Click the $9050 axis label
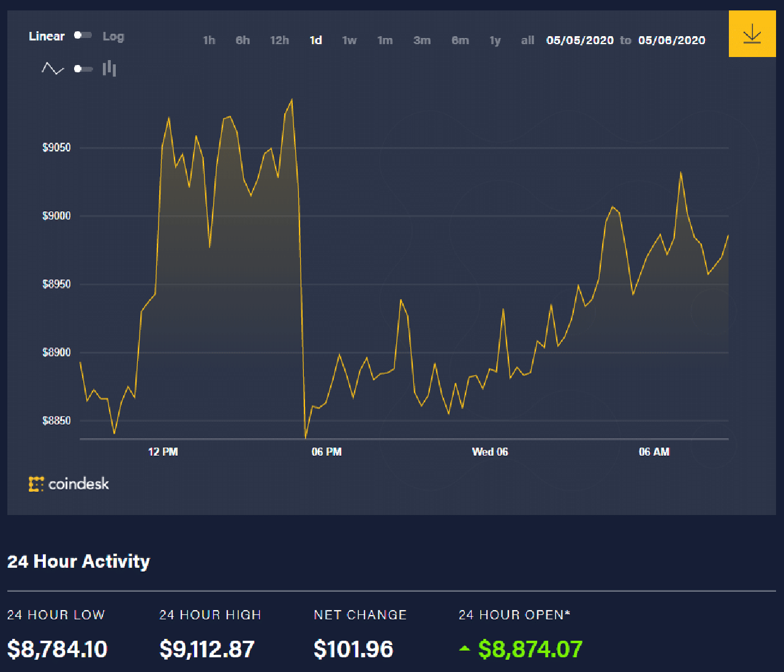This screenshot has height=672, width=784. [56, 148]
